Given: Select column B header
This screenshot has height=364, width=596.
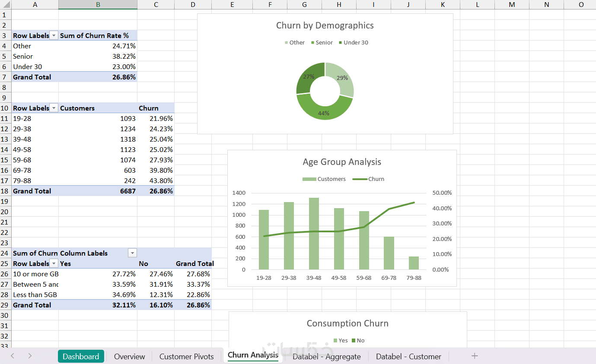Looking at the screenshot, I should point(98,5).
